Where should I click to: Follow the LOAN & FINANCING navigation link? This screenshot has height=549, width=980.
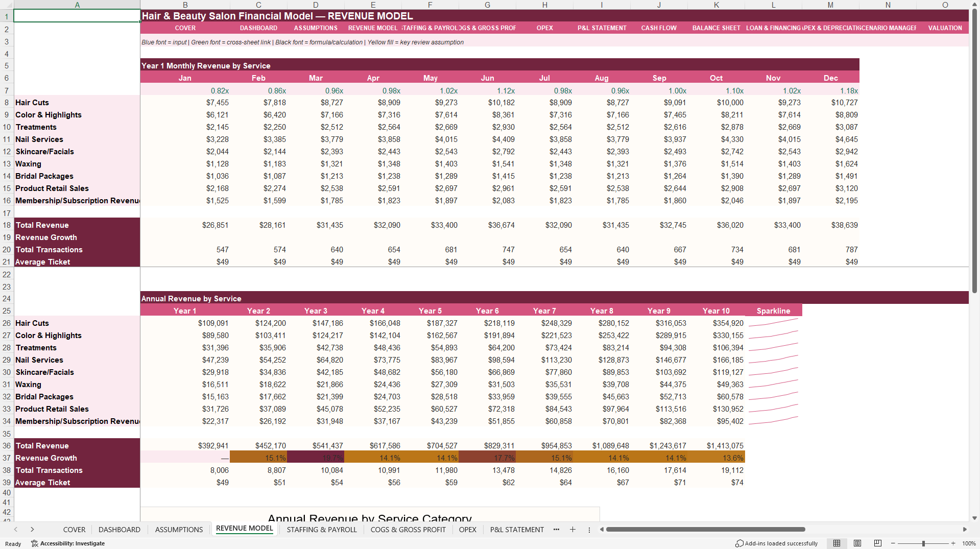pos(773,28)
